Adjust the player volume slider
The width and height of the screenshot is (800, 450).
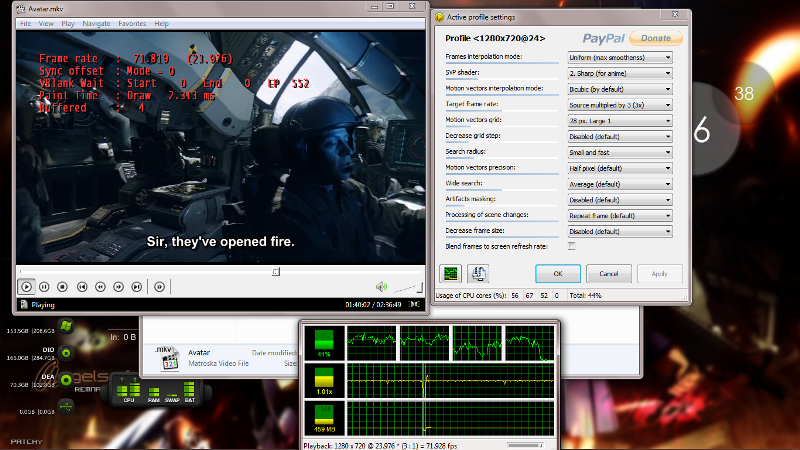click(409, 288)
